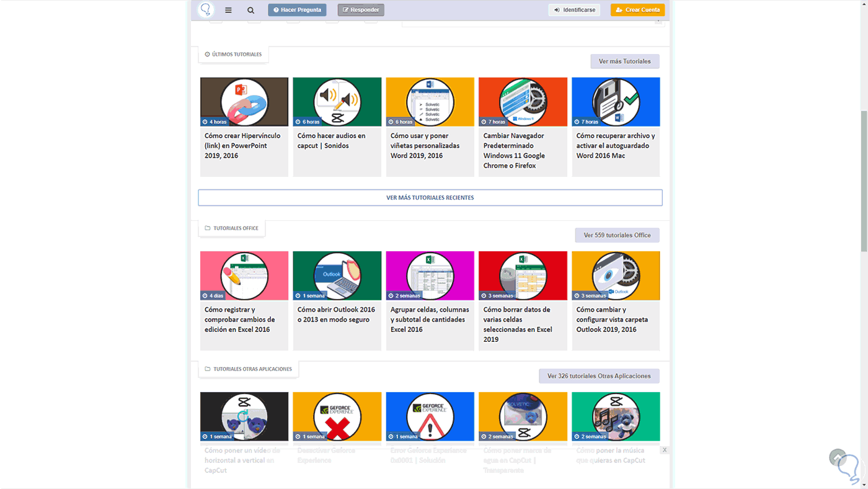Screen dimensions: 868x489
Task: Click the scrollbar down arrow
Action: click(x=864, y=484)
